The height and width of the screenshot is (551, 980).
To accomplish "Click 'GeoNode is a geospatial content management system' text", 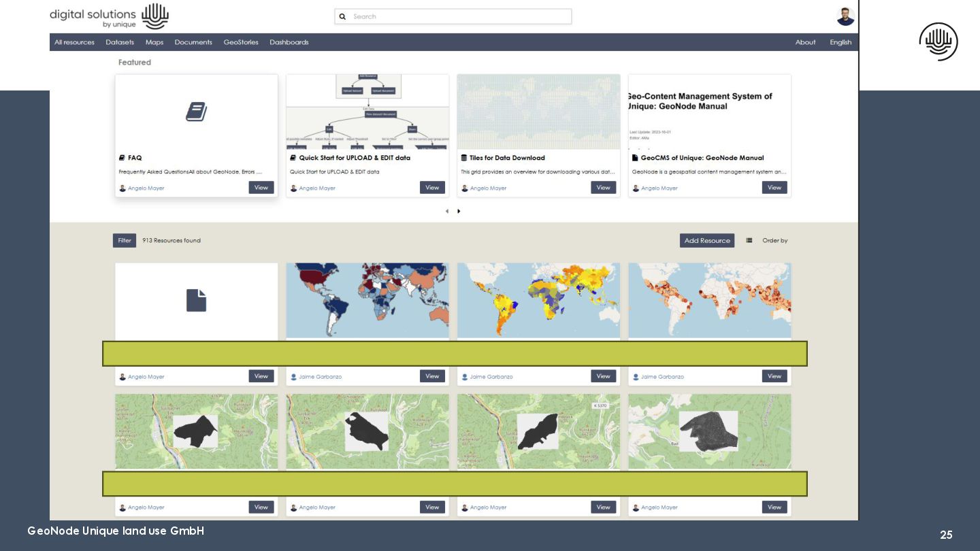I will [x=709, y=172].
